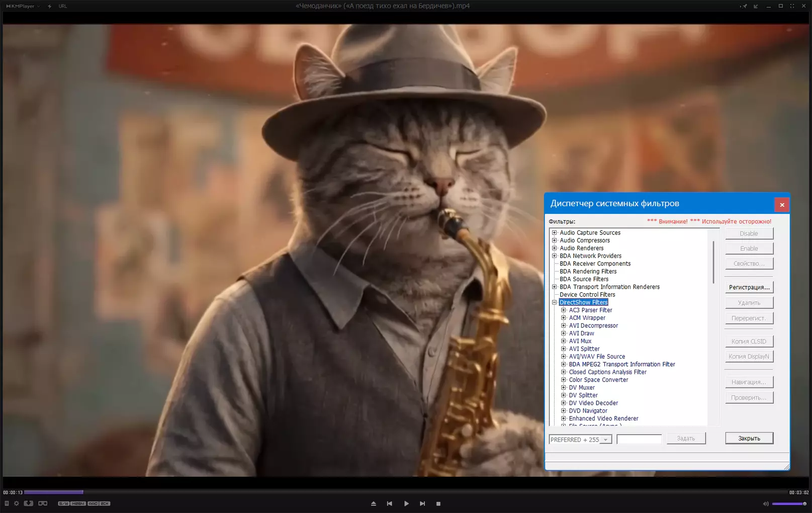Stop the video playback
This screenshot has height=513, width=812.
point(438,503)
